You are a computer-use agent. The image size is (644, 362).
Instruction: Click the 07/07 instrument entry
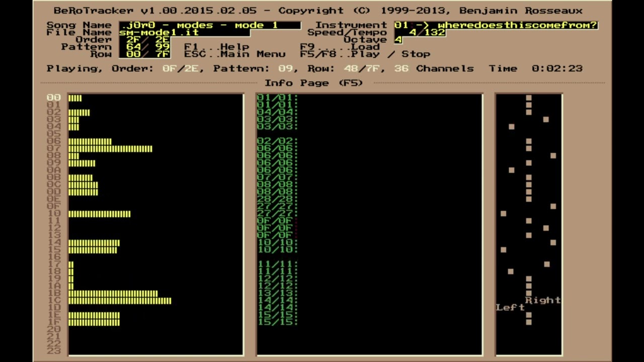(276, 177)
